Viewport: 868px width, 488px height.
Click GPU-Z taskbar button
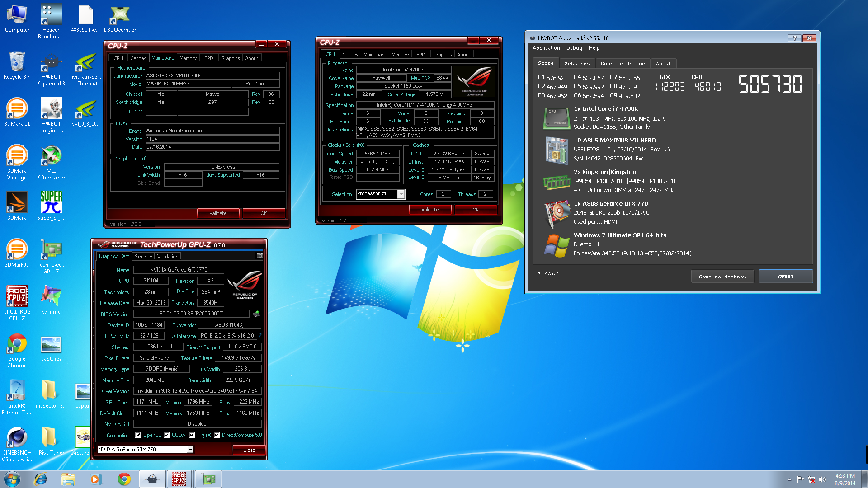coord(208,479)
